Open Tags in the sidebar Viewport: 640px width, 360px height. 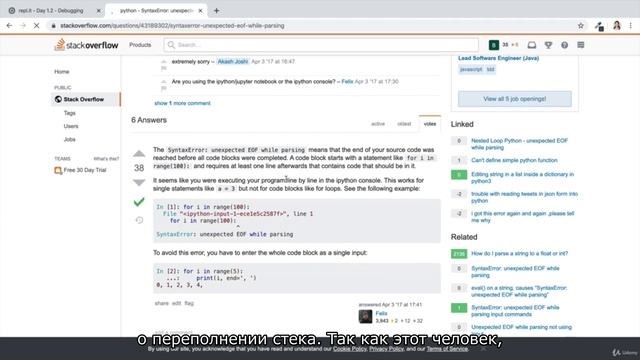(x=69, y=113)
